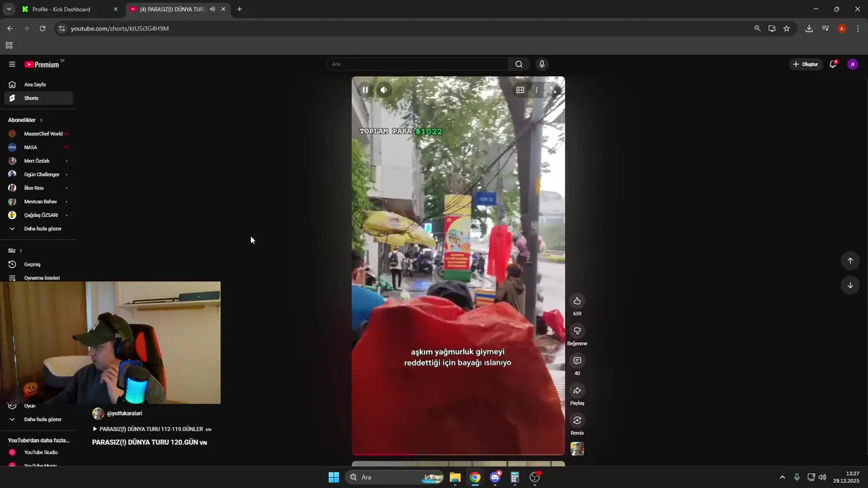
Task: Pause the Shorts video
Action: (365, 89)
